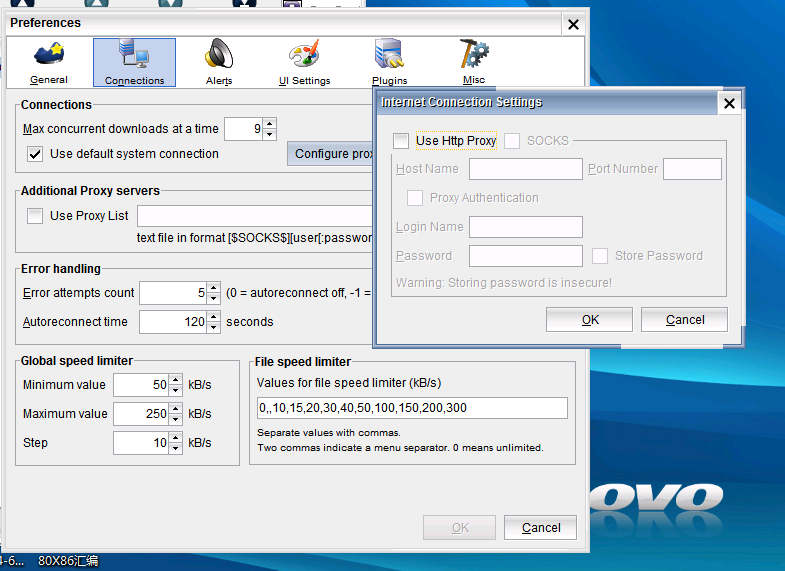The width and height of the screenshot is (785, 571).
Task: Cancel the Internet Connection Settings dialog
Action: [x=685, y=320]
